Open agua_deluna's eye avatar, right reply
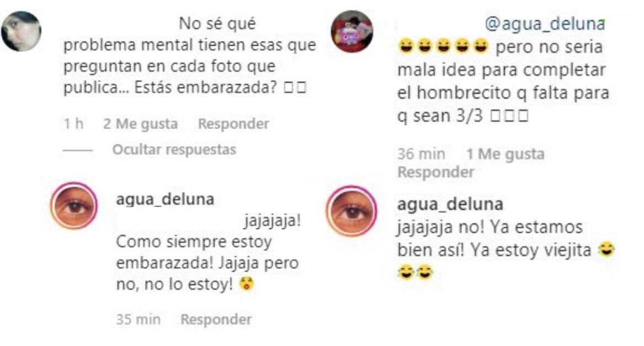Screen dimensions: 644x346 pos(352,211)
